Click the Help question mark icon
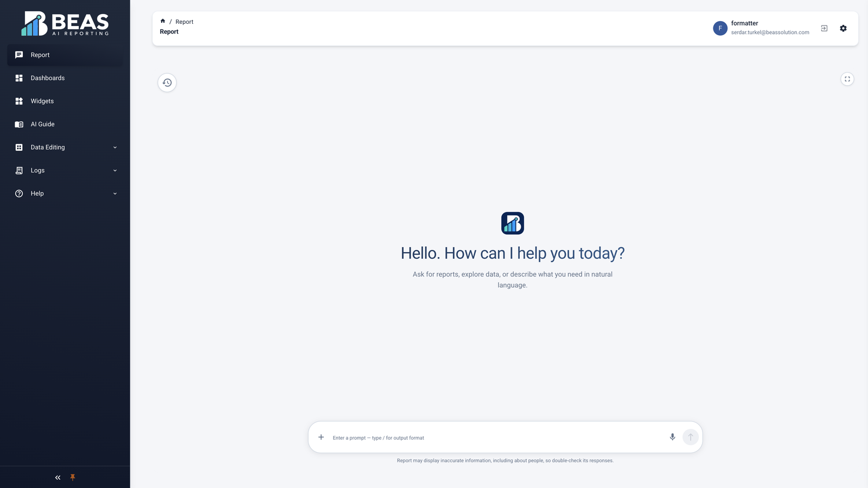This screenshot has height=488, width=868. (19, 194)
